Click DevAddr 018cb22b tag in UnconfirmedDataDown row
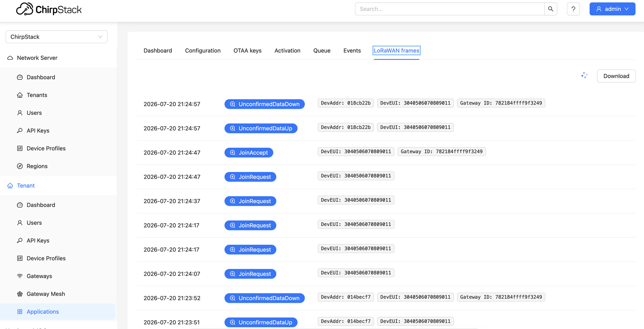 point(346,103)
